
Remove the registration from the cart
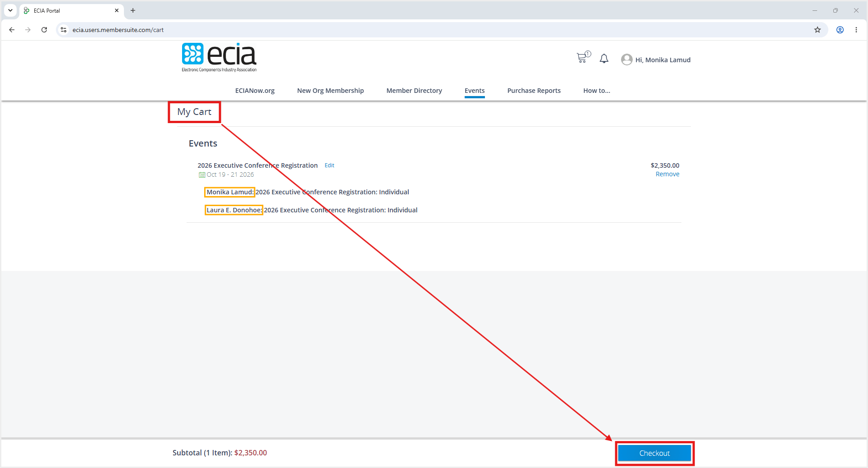667,174
